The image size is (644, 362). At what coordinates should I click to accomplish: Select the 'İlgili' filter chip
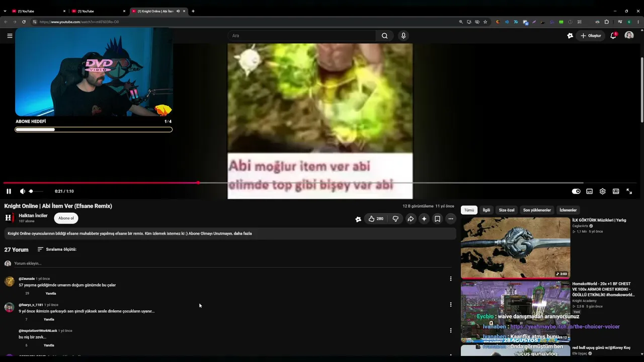487,210
